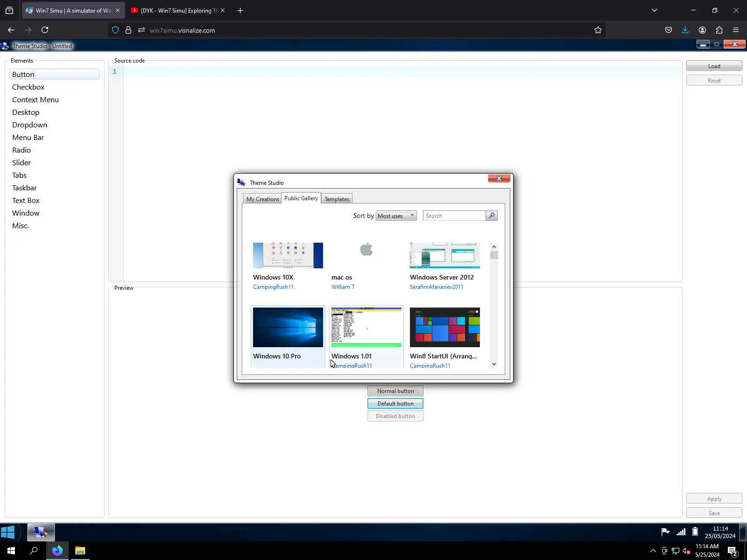The image size is (747, 560).
Task: Go back using the browser back arrow
Action: point(11,30)
